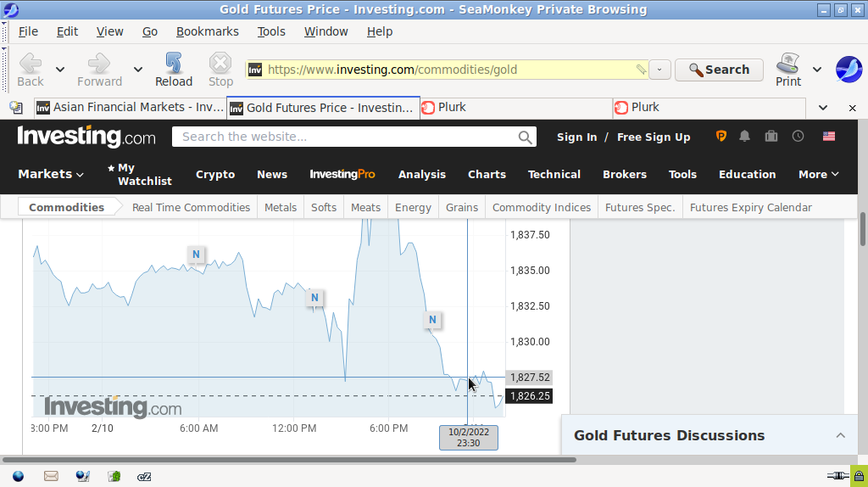Viewport: 868px width, 487px height.
Task: Collapse the Gold Futures Discussions panel
Action: (840, 435)
